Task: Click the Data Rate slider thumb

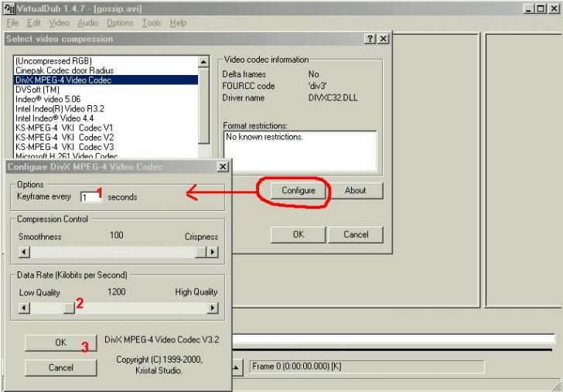Action: pyautogui.click(x=69, y=308)
